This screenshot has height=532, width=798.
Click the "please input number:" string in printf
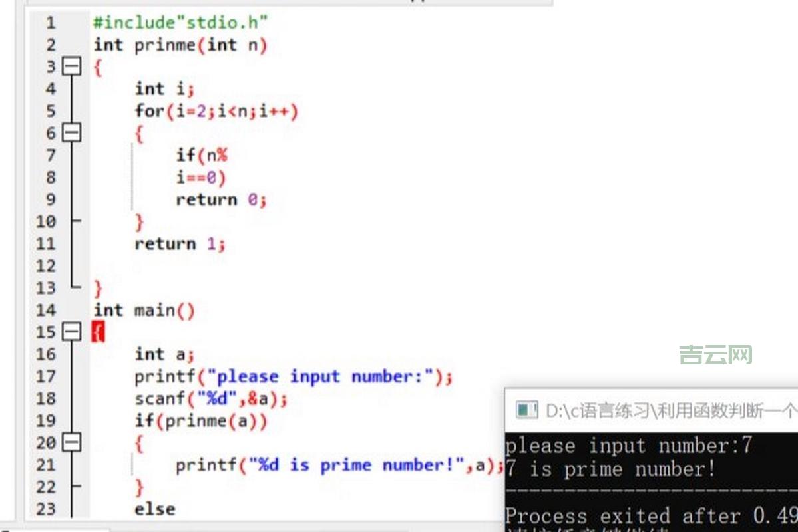coord(321,377)
